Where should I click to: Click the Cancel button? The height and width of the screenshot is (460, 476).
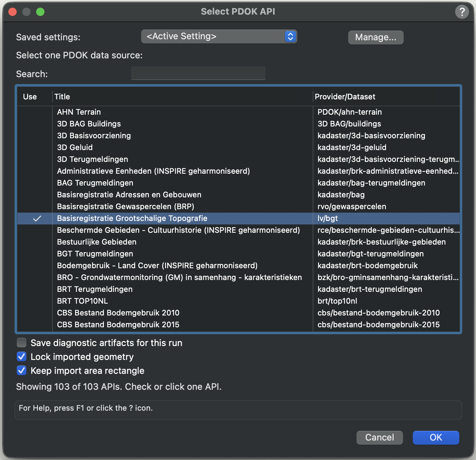(379, 437)
